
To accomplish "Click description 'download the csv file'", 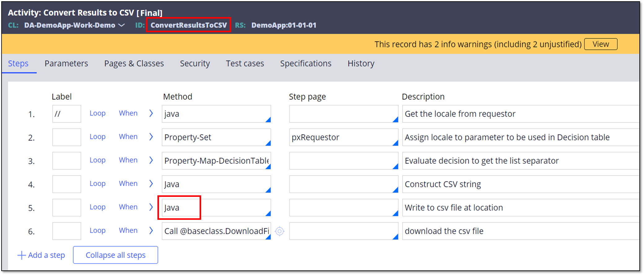I will (521, 231).
